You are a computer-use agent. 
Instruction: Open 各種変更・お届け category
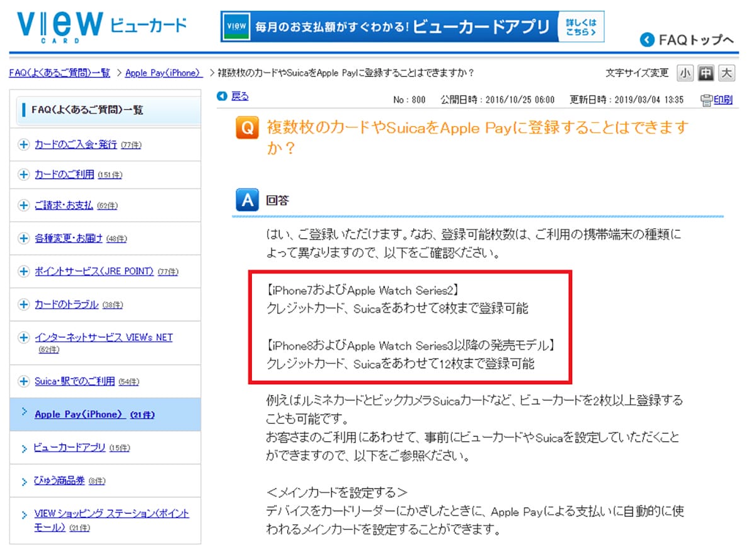coord(69,238)
